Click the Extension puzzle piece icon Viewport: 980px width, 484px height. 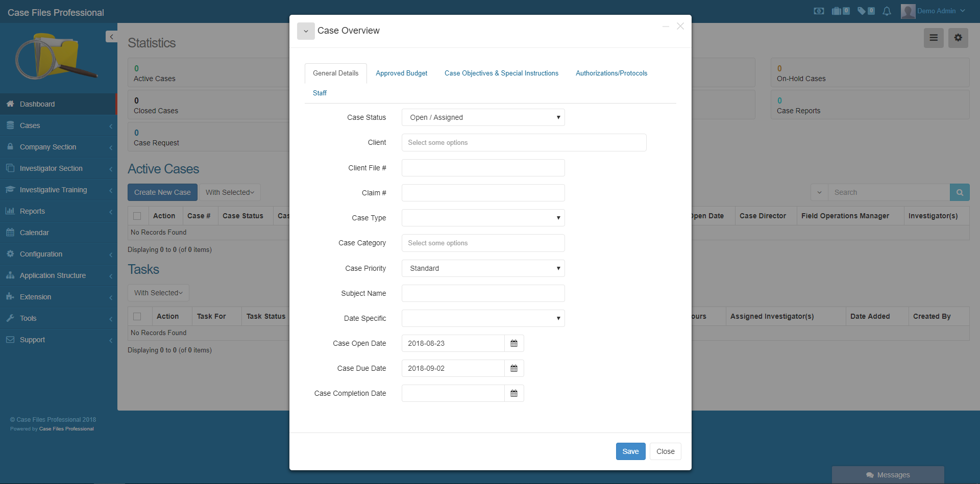10,296
